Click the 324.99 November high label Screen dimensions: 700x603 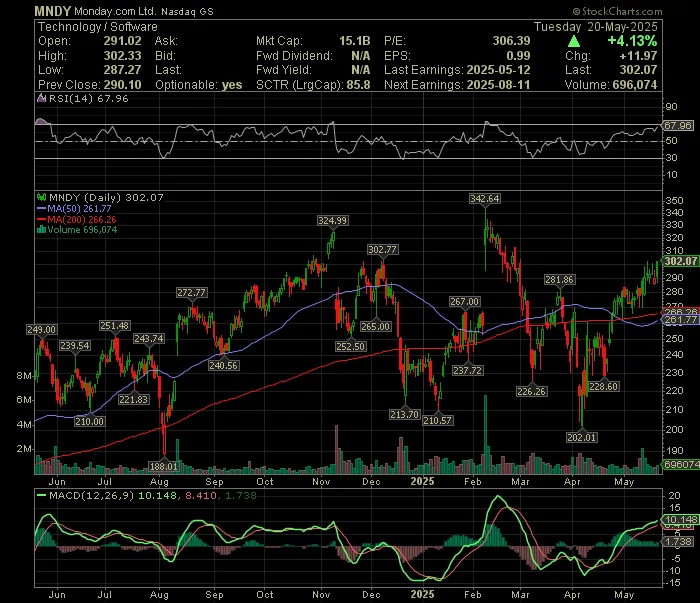click(333, 220)
